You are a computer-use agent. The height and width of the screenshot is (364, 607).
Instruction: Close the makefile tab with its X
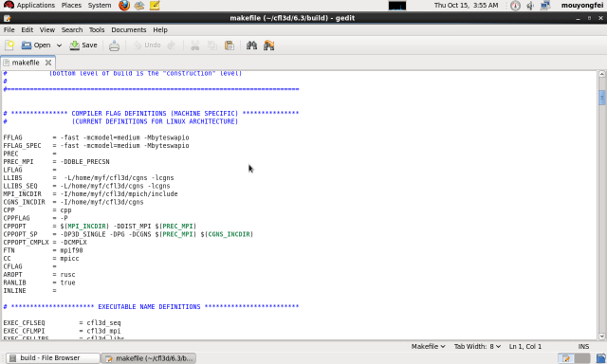coord(48,63)
